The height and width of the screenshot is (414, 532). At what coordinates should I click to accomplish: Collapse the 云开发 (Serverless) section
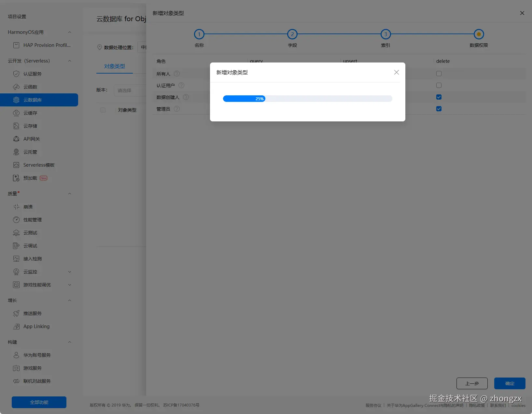[x=69, y=61]
